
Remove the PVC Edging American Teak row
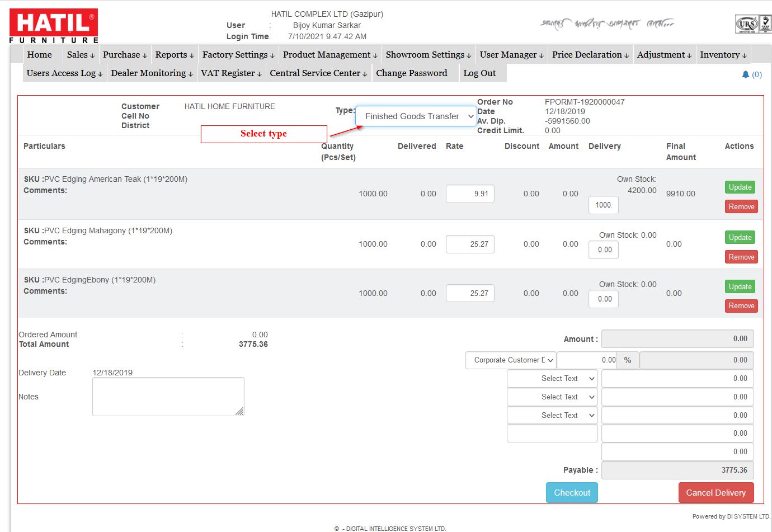pyautogui.click(x=741, y=207)
